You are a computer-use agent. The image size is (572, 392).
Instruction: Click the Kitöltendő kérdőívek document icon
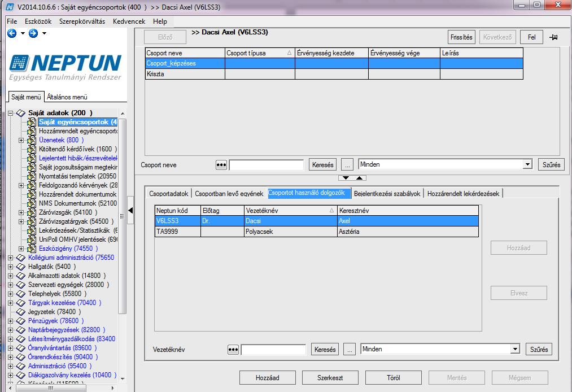(32, 149)
